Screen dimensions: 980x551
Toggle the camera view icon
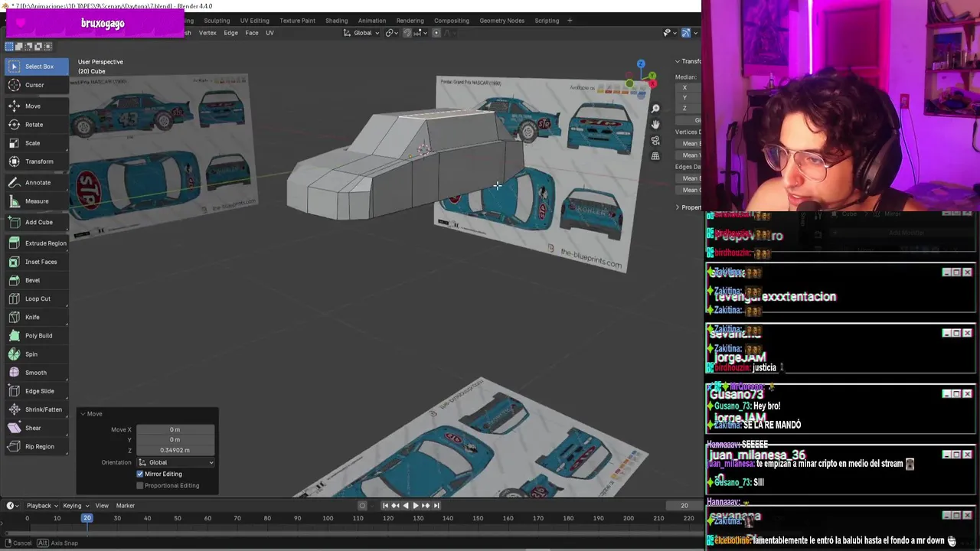(x=655, y=141)
